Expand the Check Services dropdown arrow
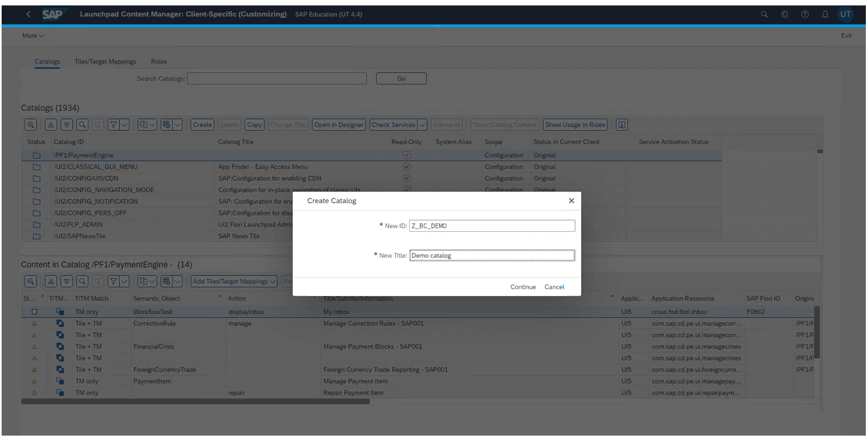The width and height of the screenshot is (868, 441). coord(422,125)
